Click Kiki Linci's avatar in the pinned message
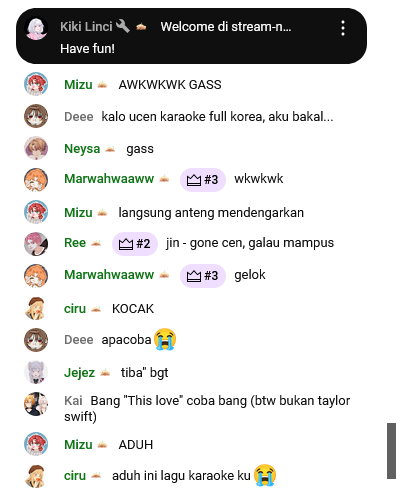The image size is (400, 496). [36, 29]
